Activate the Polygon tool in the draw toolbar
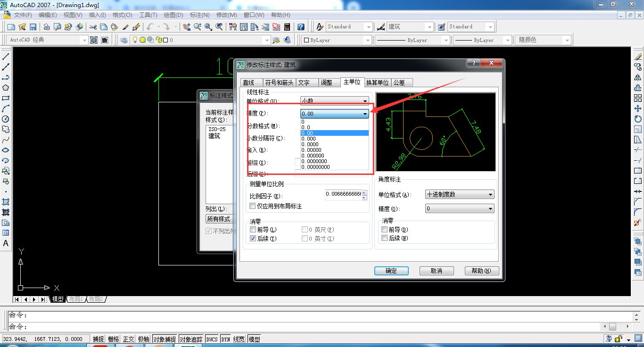Viewport: 644px width, 347px height. (6, 88)
